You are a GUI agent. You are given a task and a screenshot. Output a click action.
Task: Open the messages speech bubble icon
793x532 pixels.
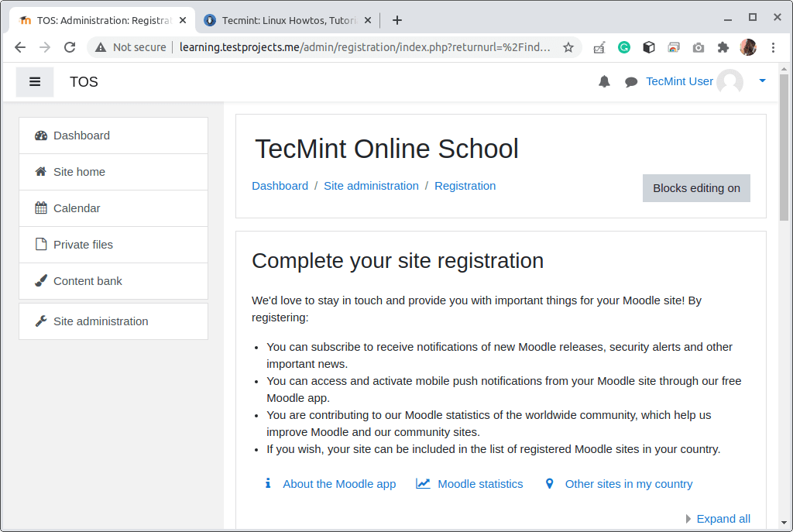[x=630, y=82]
